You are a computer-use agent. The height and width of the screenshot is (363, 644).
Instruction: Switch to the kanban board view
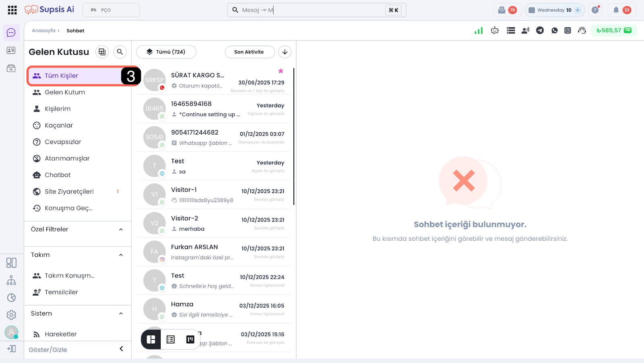click(x=190, y=340)
